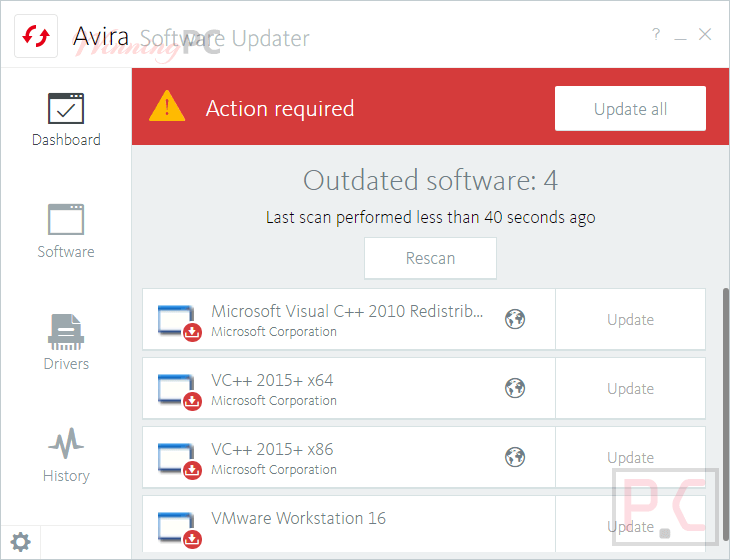The width and height of the screenshot is (730, 560).
Task: Open the globe link for VC++ 2015+ x86
Action: tap(515, 457)
